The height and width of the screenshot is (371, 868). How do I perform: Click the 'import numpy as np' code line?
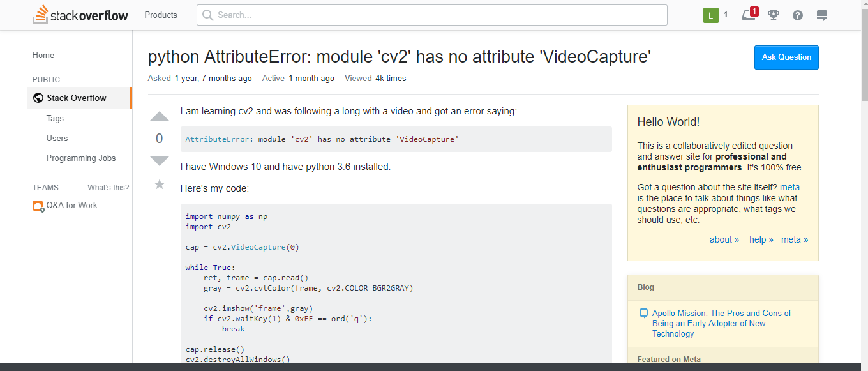227,216
